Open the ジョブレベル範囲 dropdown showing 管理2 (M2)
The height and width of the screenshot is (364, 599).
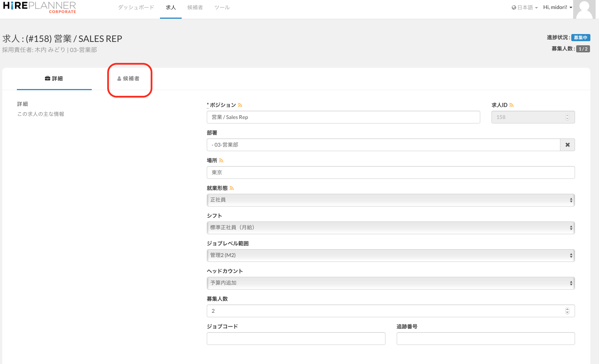coord(390,256)
